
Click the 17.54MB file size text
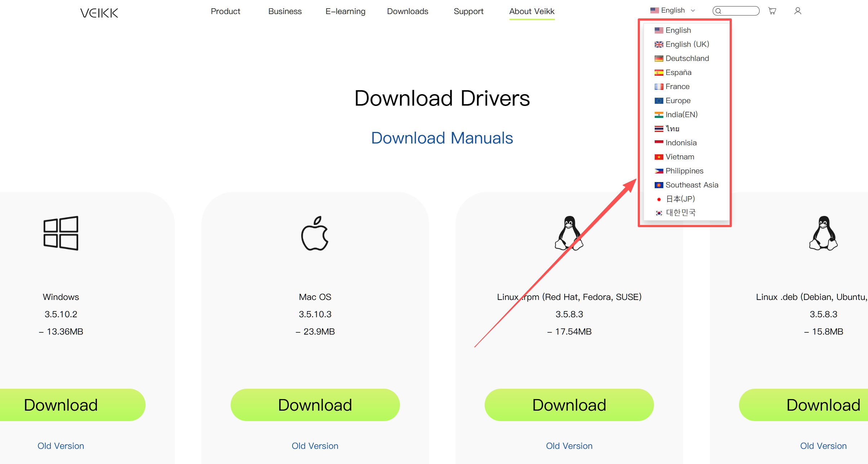pyautogui.click(x=569, y=332)
